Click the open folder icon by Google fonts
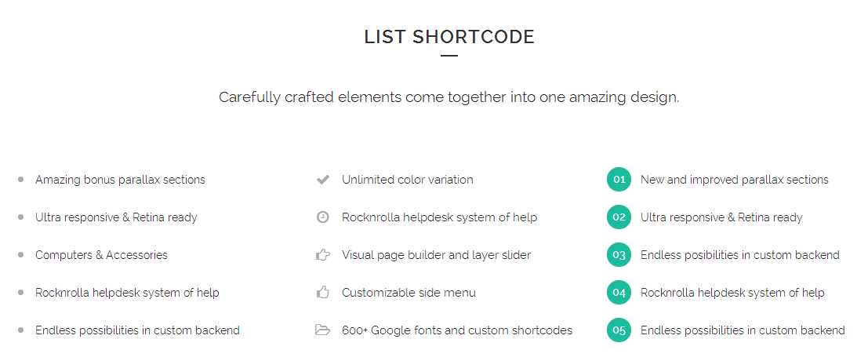 click(x=322, y=330)
